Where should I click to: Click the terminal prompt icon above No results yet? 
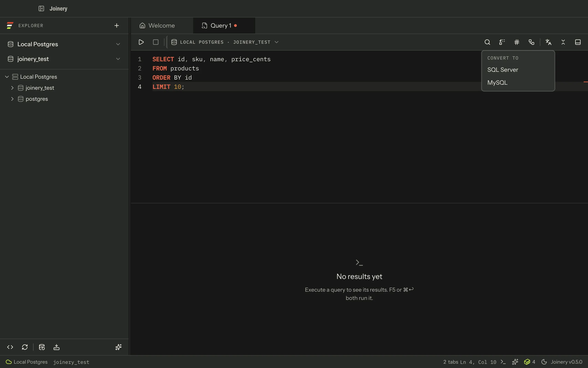click(359, 262)
